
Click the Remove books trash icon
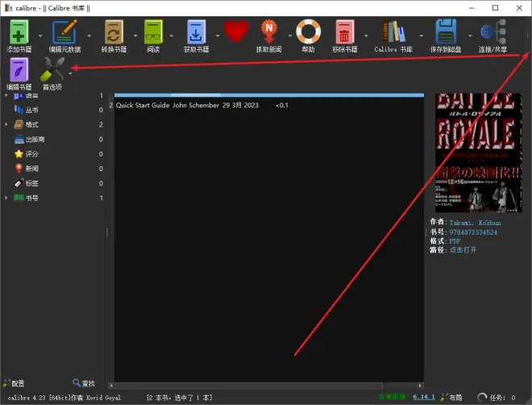[345, 31]
